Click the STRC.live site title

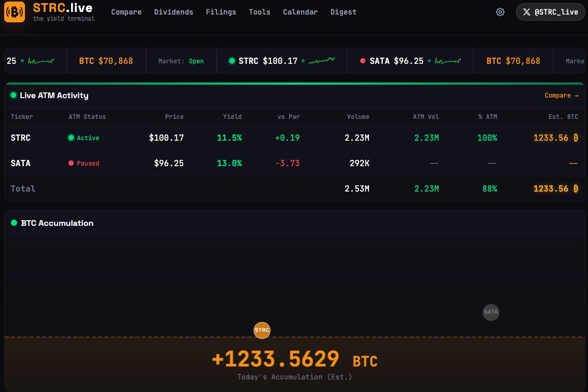(63, 7)
